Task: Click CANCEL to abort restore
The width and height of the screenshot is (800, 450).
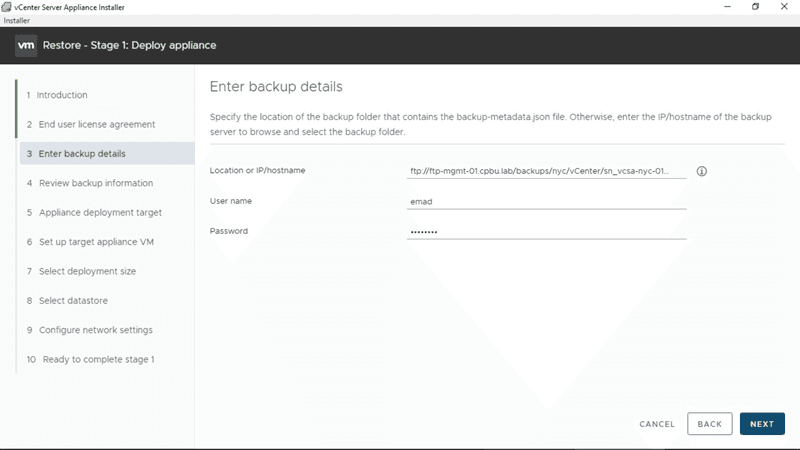Action: point(657,424)
